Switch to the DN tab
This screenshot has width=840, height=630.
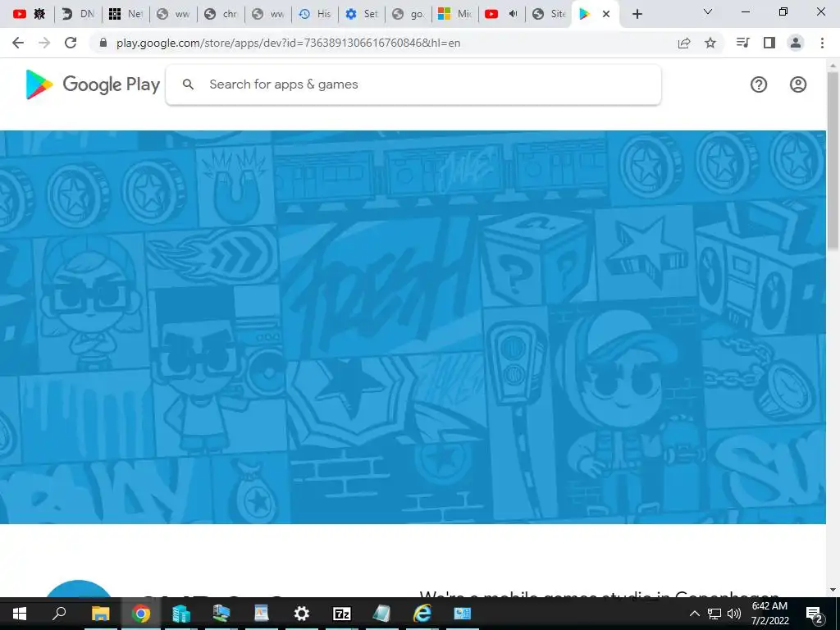78,14
